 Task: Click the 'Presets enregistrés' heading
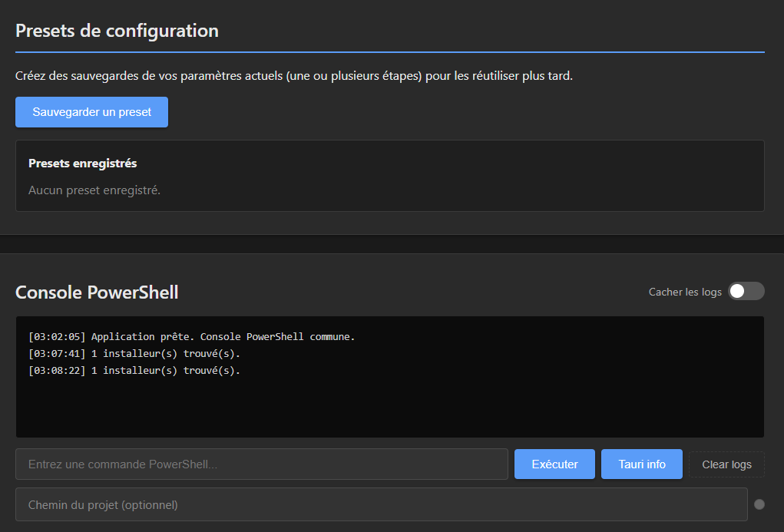coord(82,164)
